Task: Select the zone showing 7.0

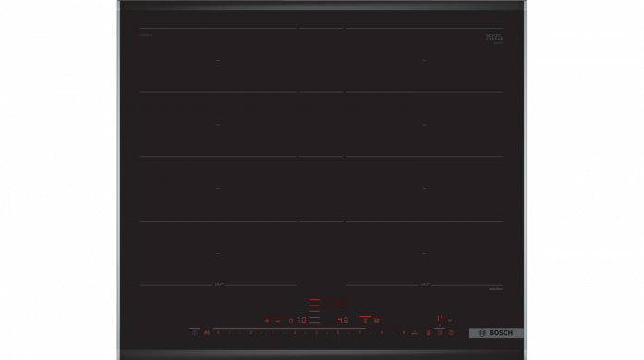Action: coord(302,319)
